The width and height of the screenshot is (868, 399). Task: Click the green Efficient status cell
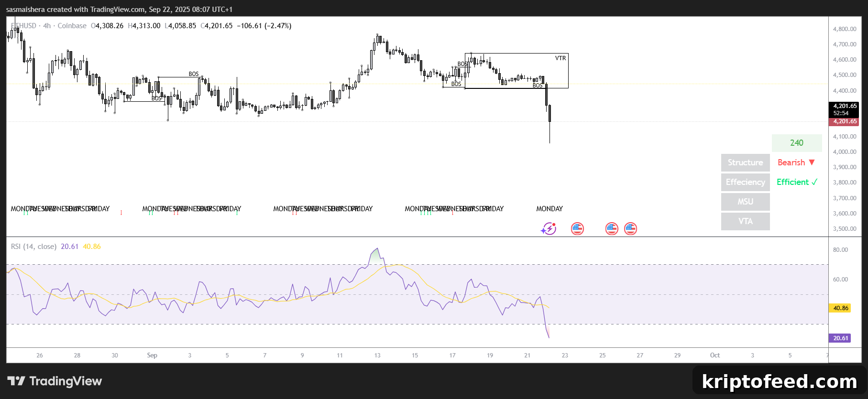pyautogui.click(x=797, y=182)
